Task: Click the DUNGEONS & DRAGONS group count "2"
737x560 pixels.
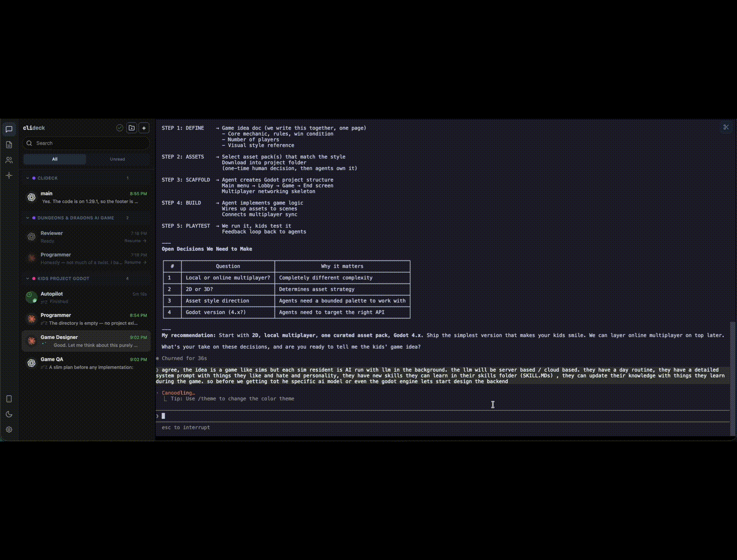Action: [127, 218]
